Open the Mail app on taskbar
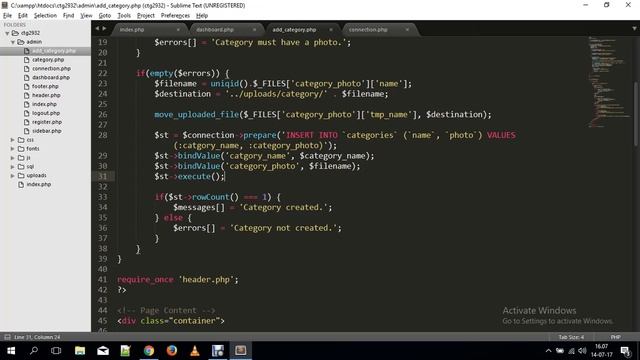The image size is (640, 360). [103, 351]
